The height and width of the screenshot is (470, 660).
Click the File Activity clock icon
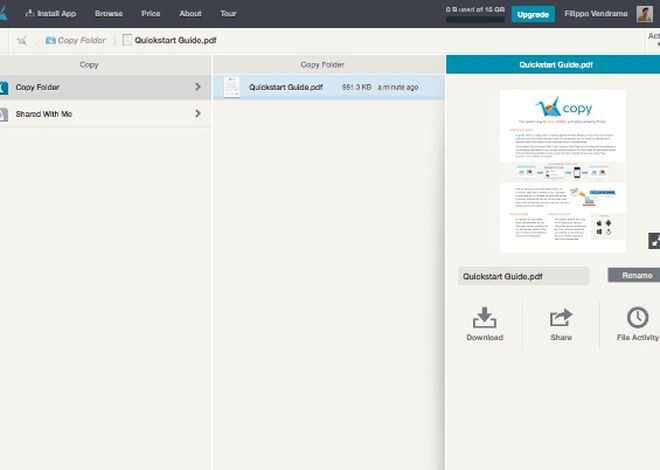click(638, 317)
